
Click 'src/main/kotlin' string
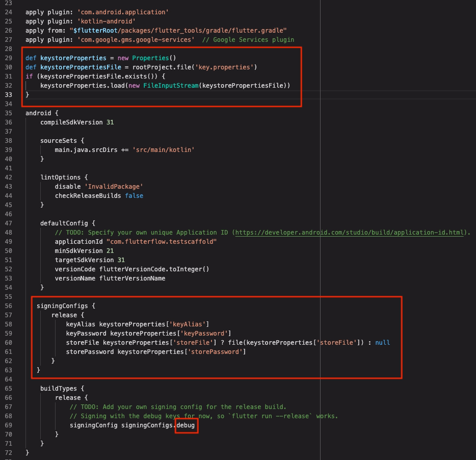pyautogui.click(x=163, y=150)
